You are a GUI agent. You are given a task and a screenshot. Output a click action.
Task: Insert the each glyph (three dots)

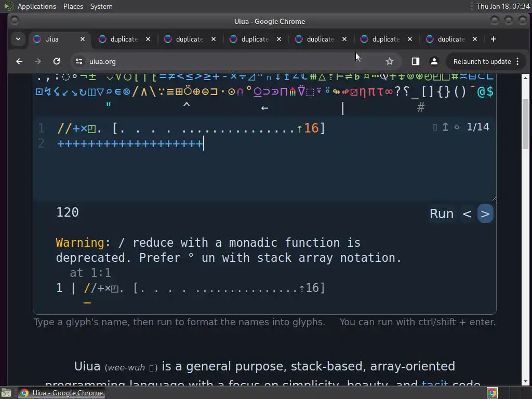click(162, 91)
